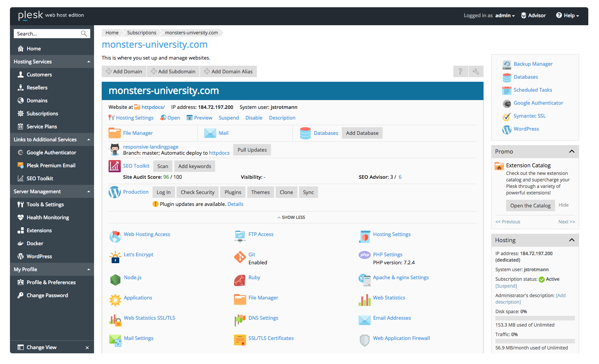The height and width of the screenshot is (364, 599).
Task: Click the Add Subdomain button
Action: tap(173, 71)
